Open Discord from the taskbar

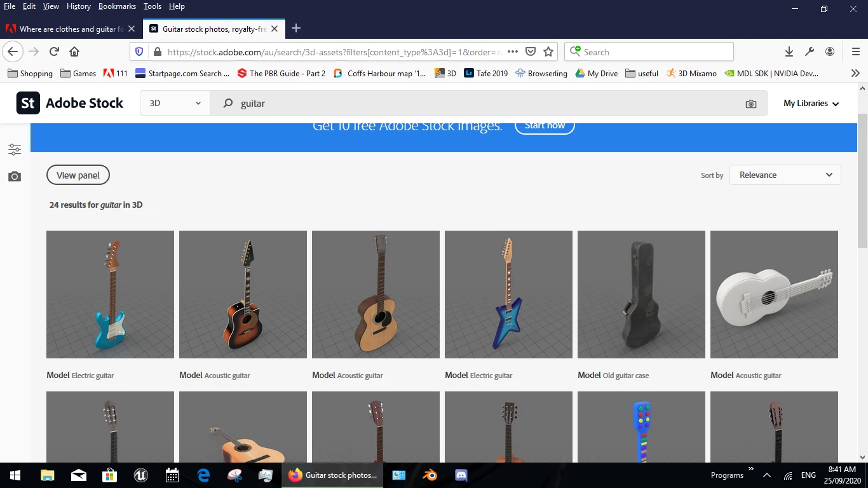point(461,475)
